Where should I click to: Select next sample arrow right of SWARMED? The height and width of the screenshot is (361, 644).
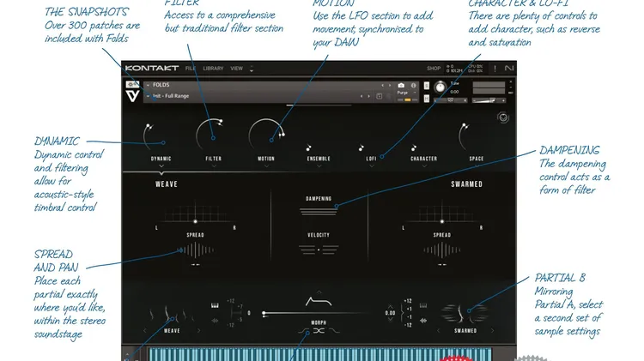493,331
